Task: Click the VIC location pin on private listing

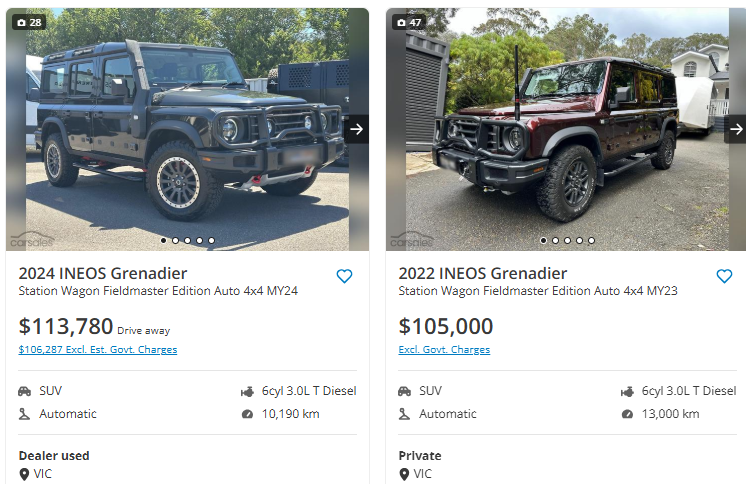Action: [405, 474]
